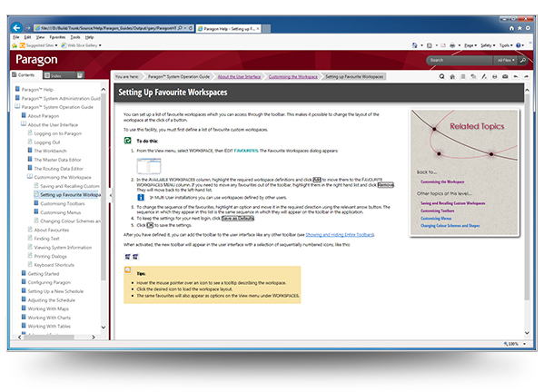Screen dimensions: 544x392
Task: Click the Read Mail icon in command bar
Action: pos(443,45)
